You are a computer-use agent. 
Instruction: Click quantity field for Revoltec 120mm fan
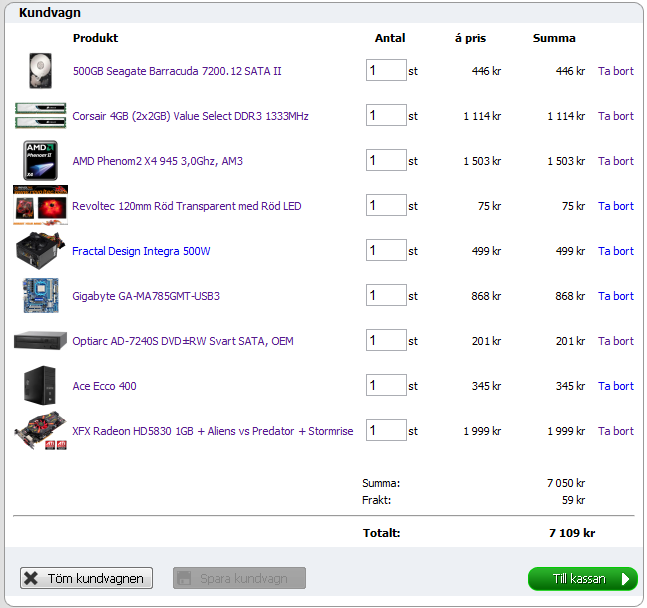(386, 206)
